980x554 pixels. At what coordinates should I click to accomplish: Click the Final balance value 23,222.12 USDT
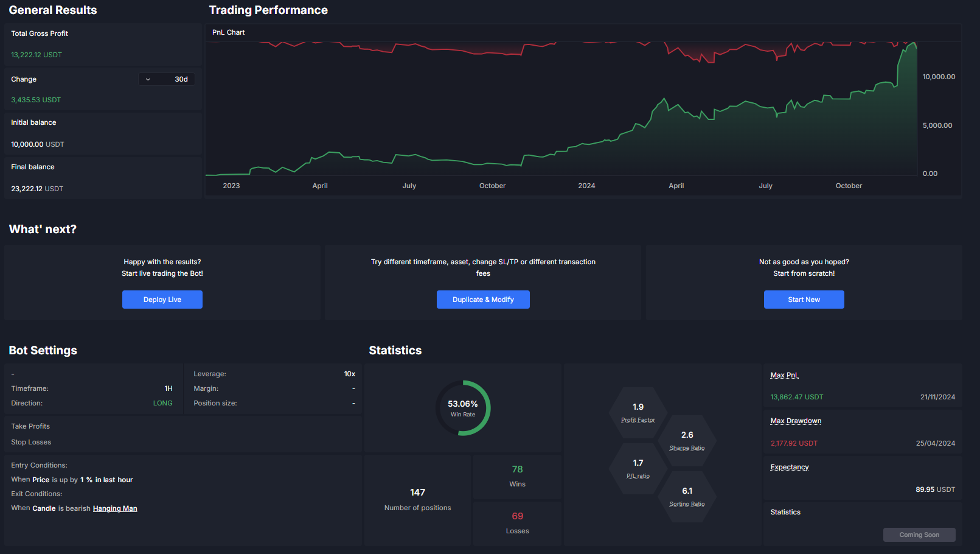(x=37, y=189)
